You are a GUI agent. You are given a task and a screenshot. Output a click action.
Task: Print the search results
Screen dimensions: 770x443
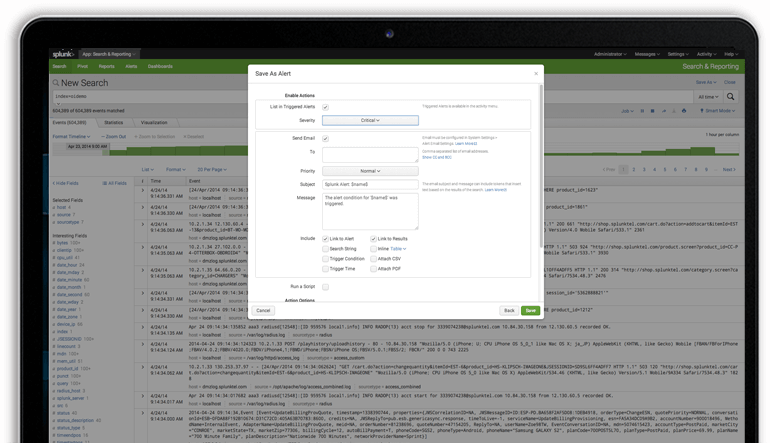tap(684, 111)
